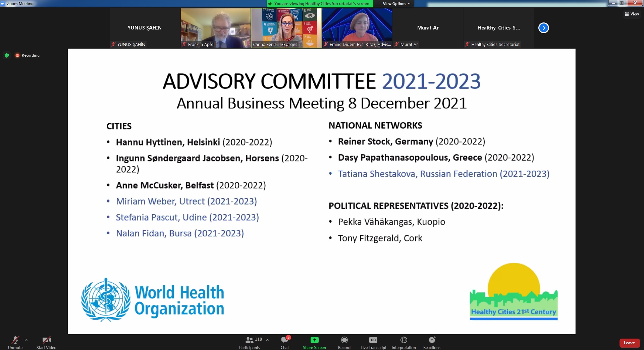Click 'Ingunn Søndergaard Jacobsen, Horsens' entry
The image size is (644, 350).
212,164
